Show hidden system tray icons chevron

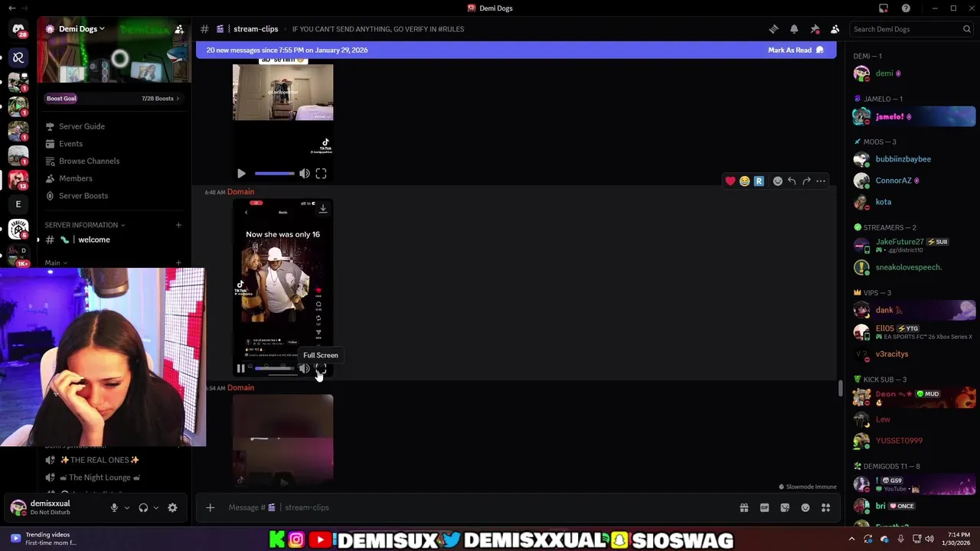pos(851,539)
